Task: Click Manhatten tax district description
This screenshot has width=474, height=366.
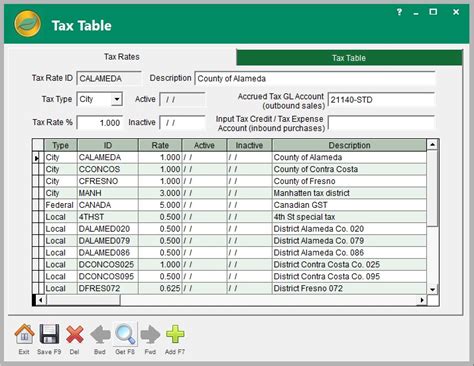Action: point(349,193)
